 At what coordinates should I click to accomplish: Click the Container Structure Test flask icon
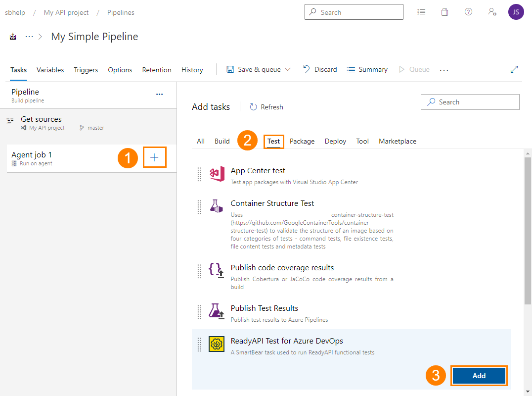(x=217, y=206)
